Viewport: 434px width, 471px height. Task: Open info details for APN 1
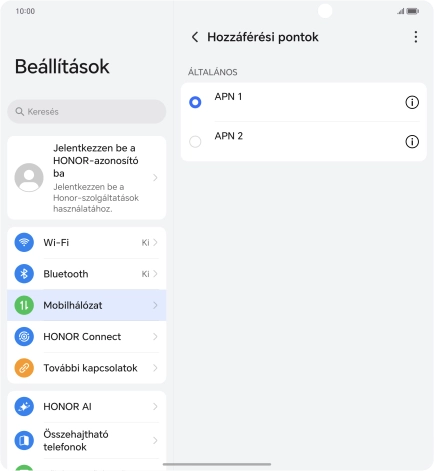tap(412, 102)
